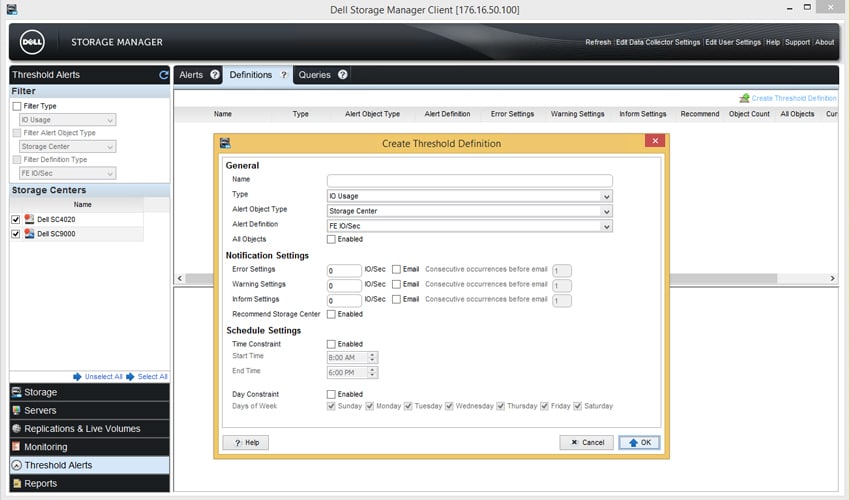Image resolution: width=850 pixels, height=500 pixels.
Task: Click the Dell logo in header
Action: [x=32, y=42]
